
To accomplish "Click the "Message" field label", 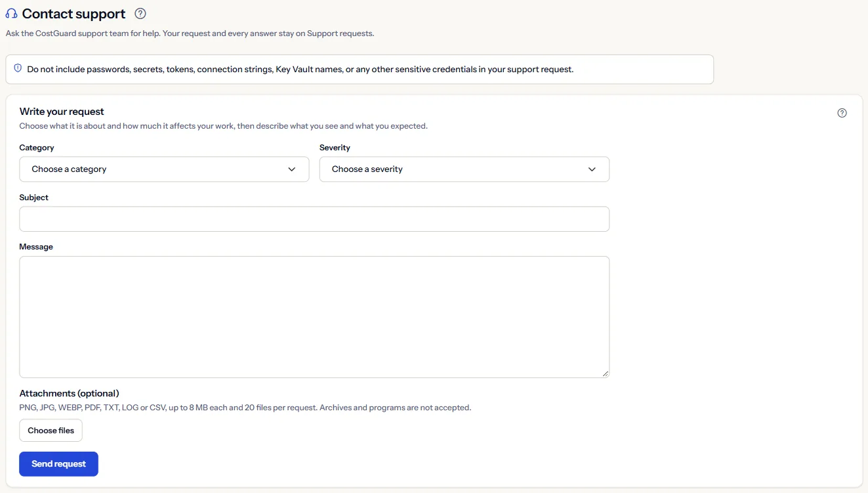I will 36,247.
